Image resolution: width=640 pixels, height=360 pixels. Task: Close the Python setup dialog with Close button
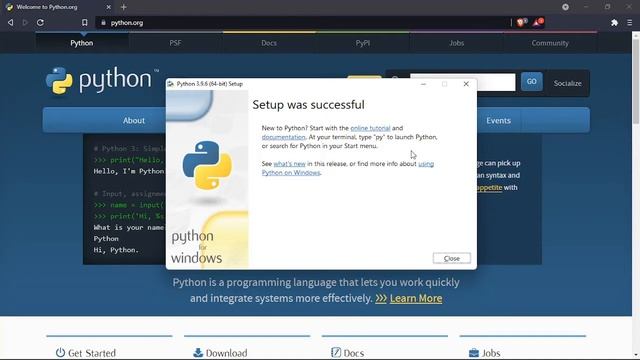pyautogui.click(x=451, y=258)
